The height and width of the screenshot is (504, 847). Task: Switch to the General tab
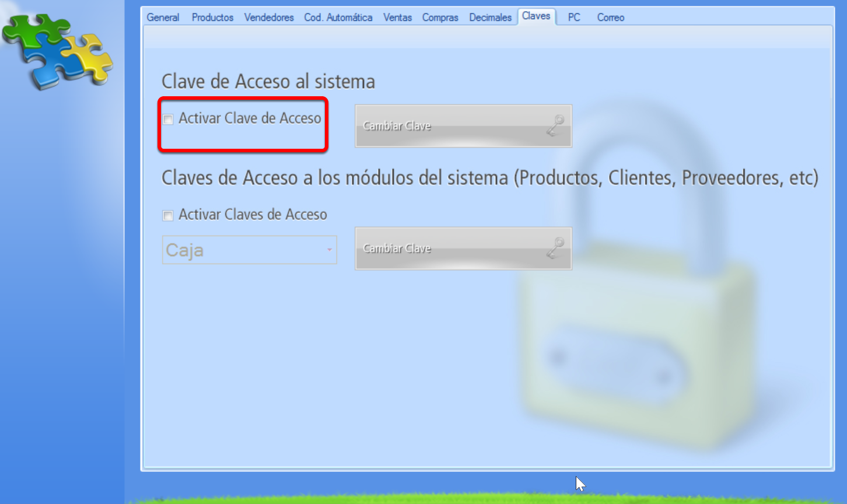pyautogui.click(x=163, y=17)
